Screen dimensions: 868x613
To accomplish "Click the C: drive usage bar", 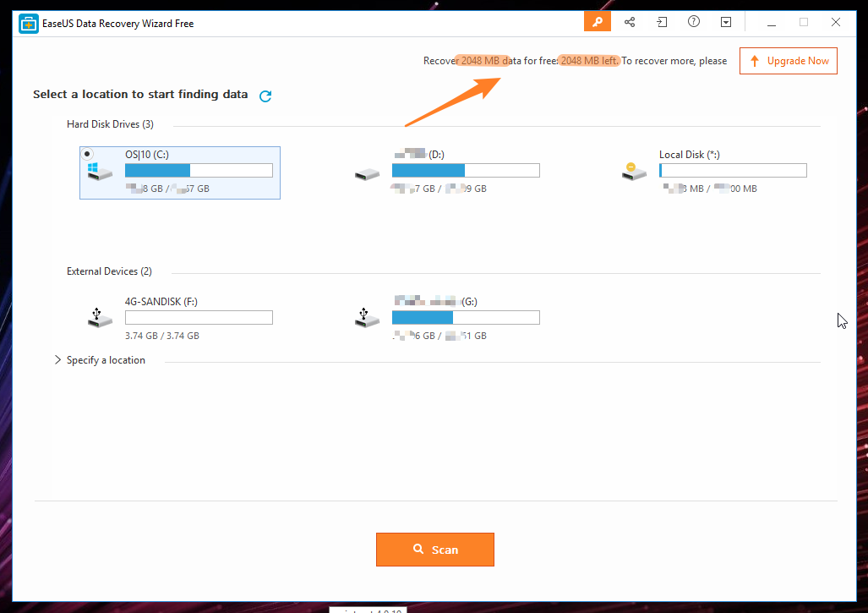I will [x=199, y=171].
